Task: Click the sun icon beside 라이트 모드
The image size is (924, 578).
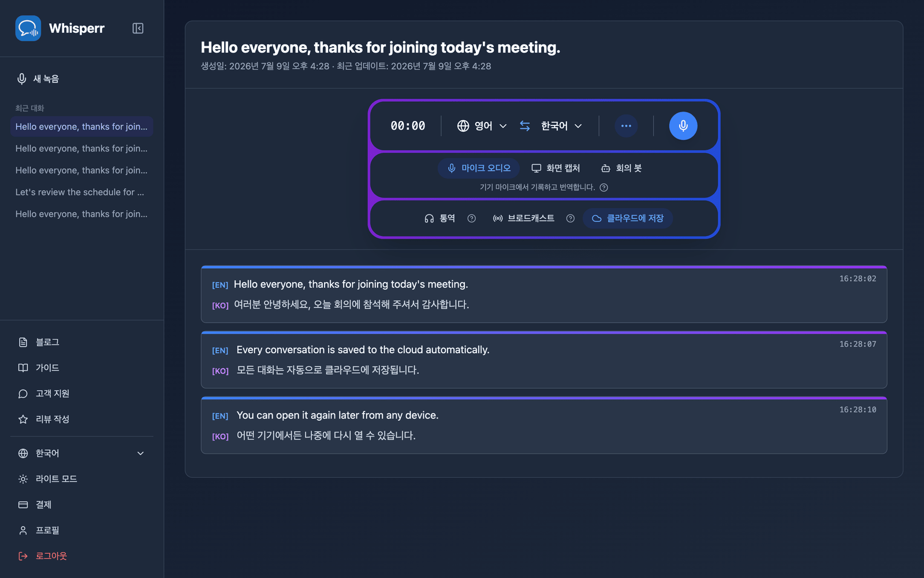Action: [x=23, y=479]
